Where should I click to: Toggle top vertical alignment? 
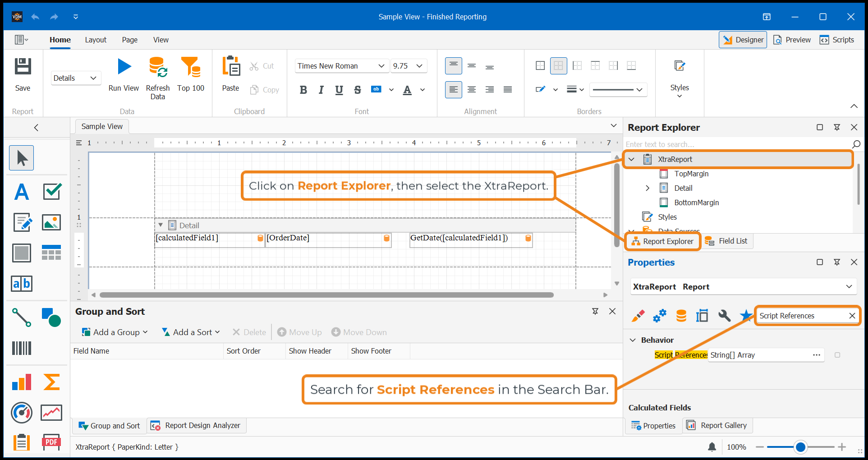tap(454, 66)
